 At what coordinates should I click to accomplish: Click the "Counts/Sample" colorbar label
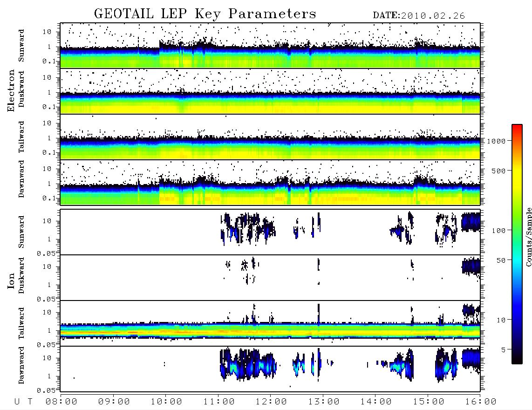coord(528,237)
